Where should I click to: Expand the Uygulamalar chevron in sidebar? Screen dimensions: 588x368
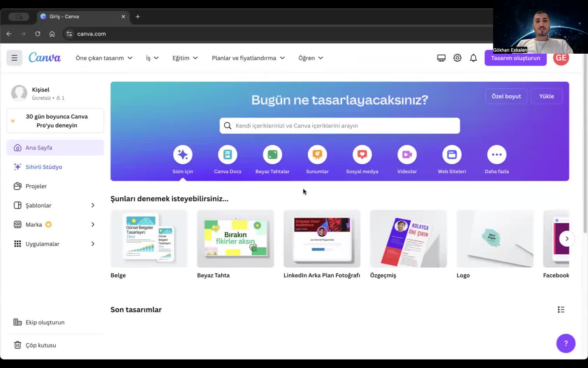pyautogui.click(x=93, y=244)
